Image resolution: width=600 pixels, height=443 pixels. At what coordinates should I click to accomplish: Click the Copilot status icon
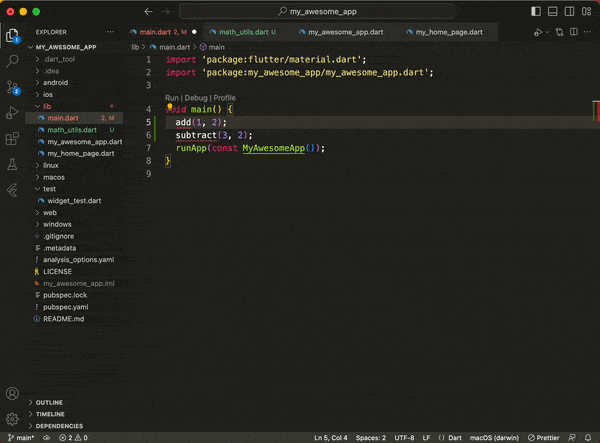(572, 438)
